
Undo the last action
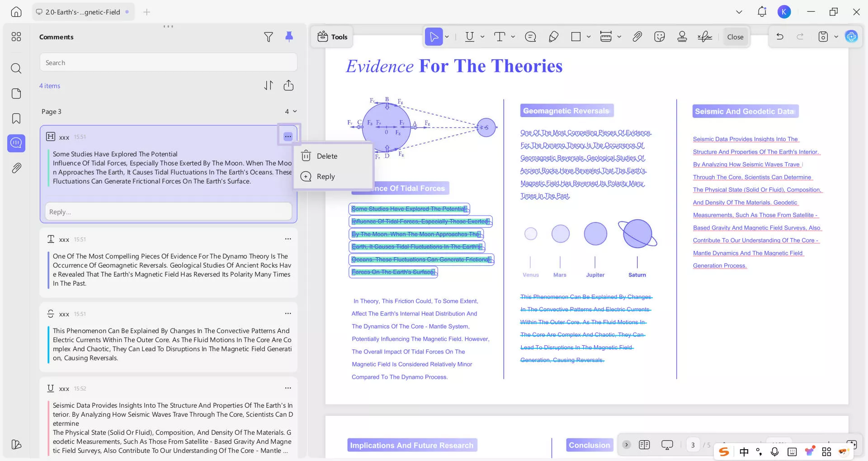[780, 37]
